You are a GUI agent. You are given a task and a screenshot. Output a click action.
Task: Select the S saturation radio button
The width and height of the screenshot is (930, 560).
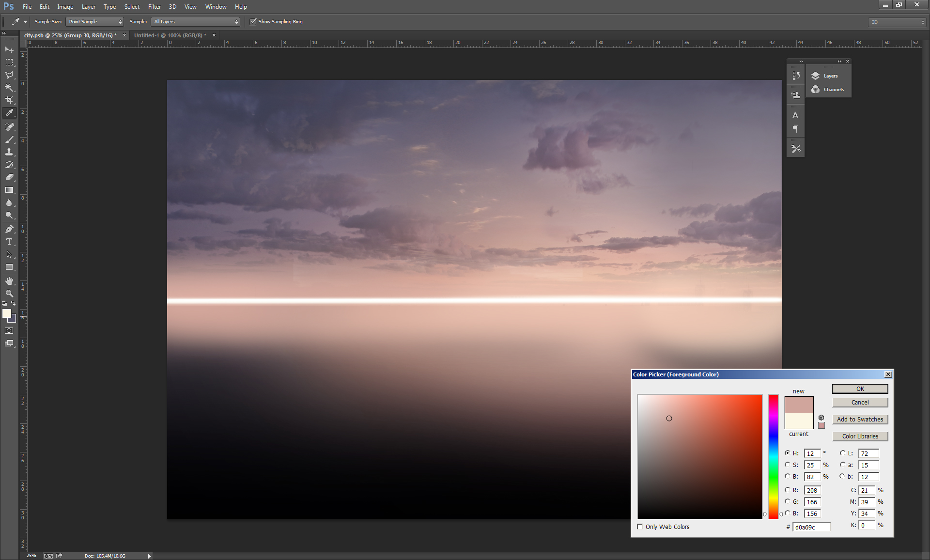coord(787,465)
